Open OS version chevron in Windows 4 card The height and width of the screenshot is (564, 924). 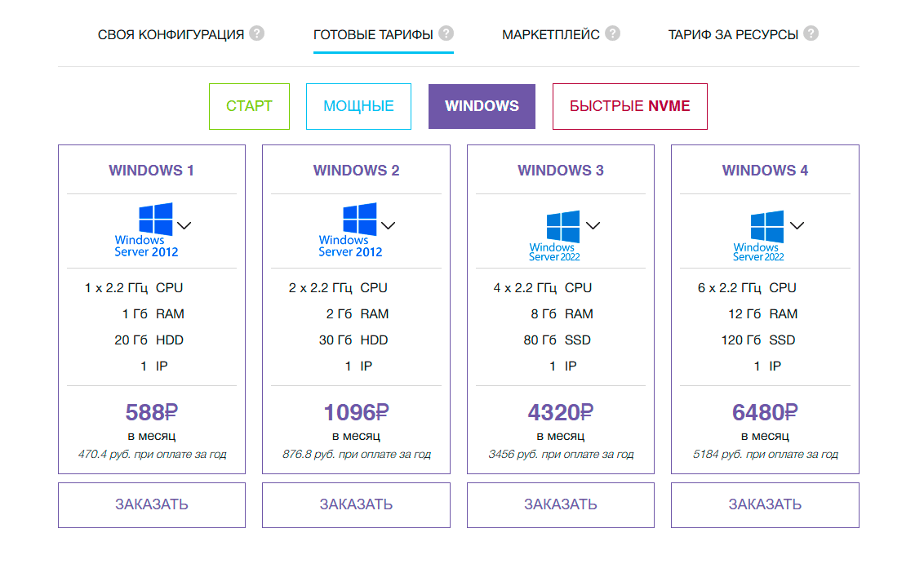tap(797, 226)
